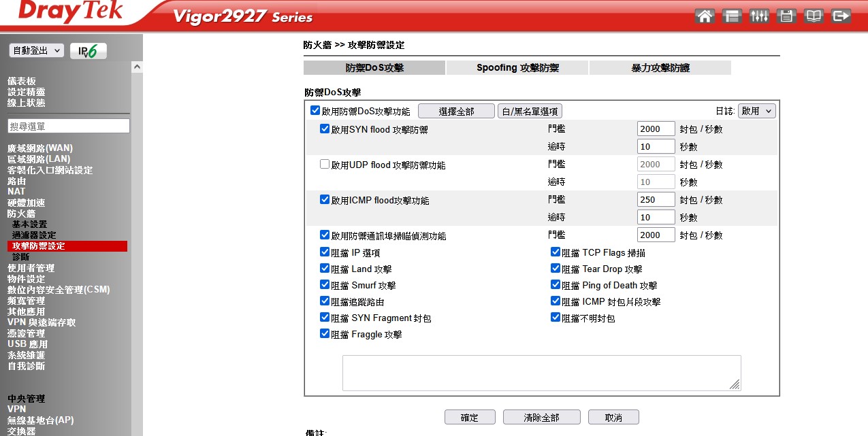The width and height of the screenshot is (868, 436).
Task: Click the Home icon in top bar
Action: (x=705, y=16)
